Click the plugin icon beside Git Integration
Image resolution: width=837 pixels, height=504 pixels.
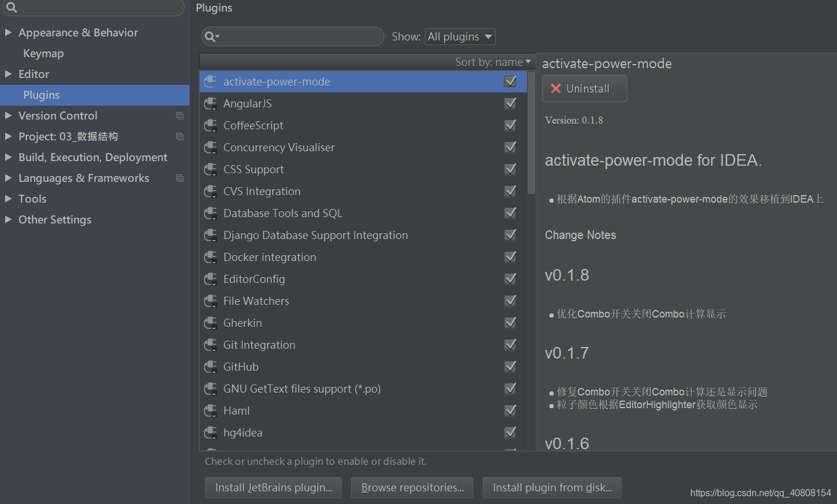click(x=211, y=345)
